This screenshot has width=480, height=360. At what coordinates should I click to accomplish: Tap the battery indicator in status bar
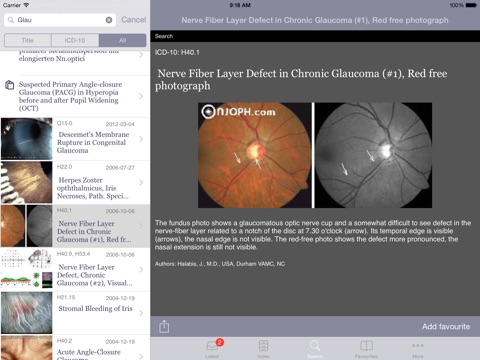(471, 5)
